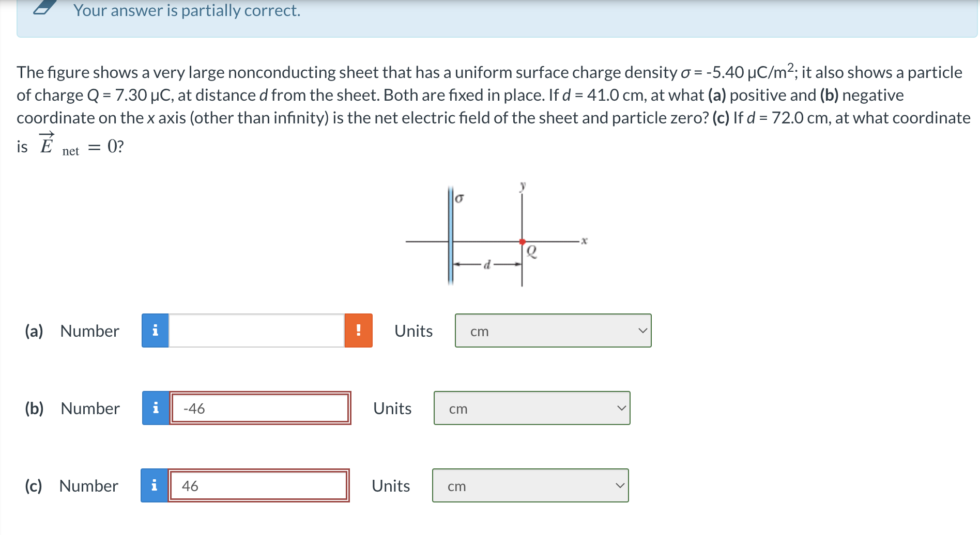Click the sigma symbol in the diagram
The height and width of the screenshot is (535, 980).
(459, 198)
